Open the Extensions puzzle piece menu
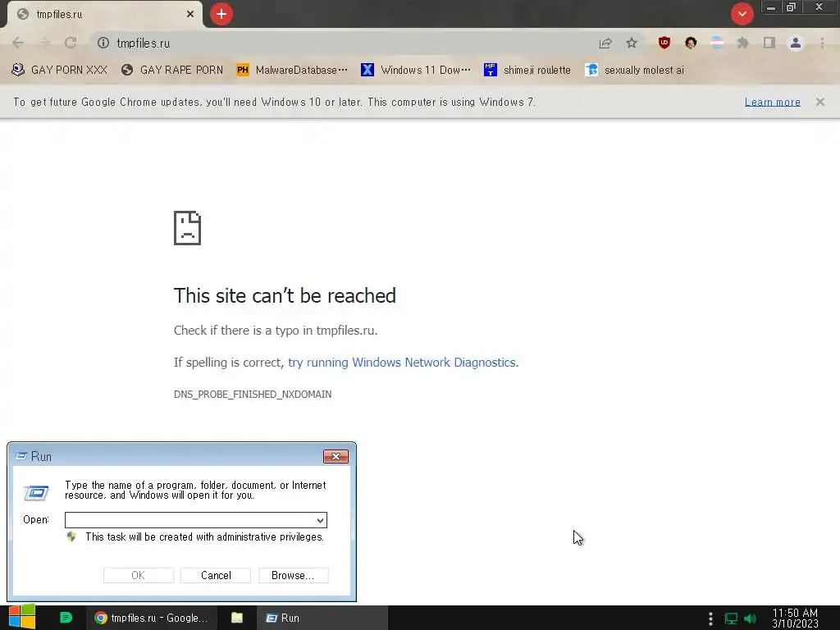This screenshot has width=840, height=630. (x=743, y=43)
